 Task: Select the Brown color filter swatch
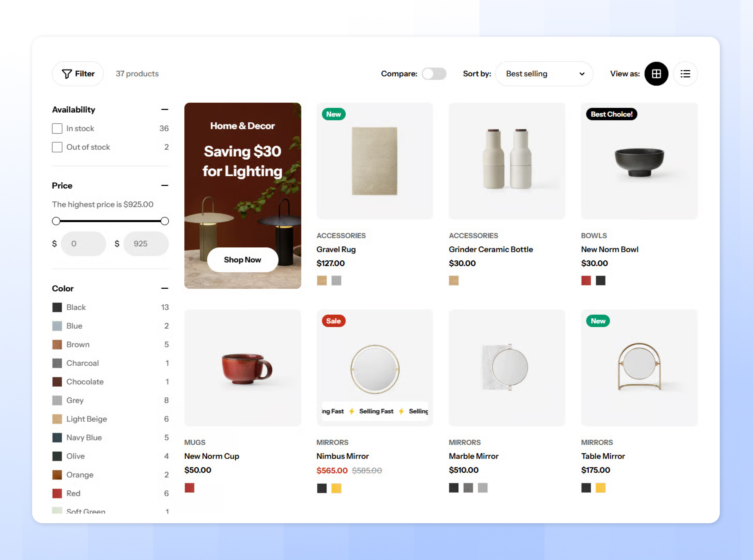point(57,345)
